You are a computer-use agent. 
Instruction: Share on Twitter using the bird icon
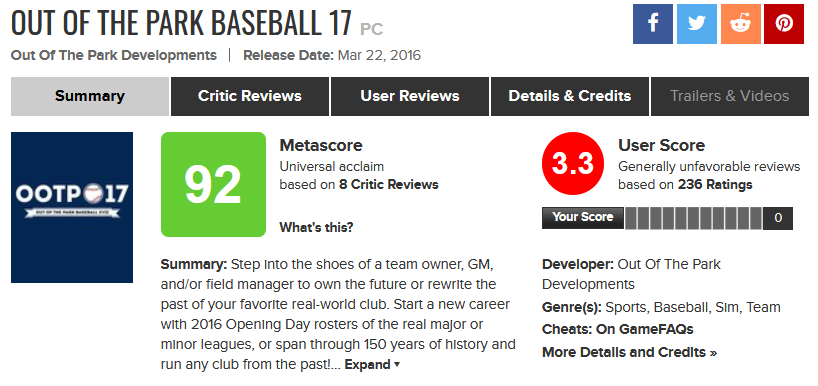696,24
